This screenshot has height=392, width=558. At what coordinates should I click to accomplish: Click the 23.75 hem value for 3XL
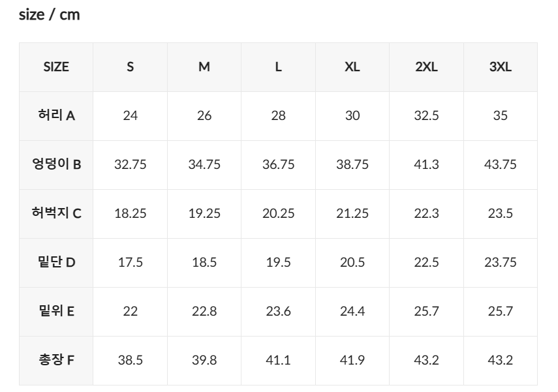[501, 262]
